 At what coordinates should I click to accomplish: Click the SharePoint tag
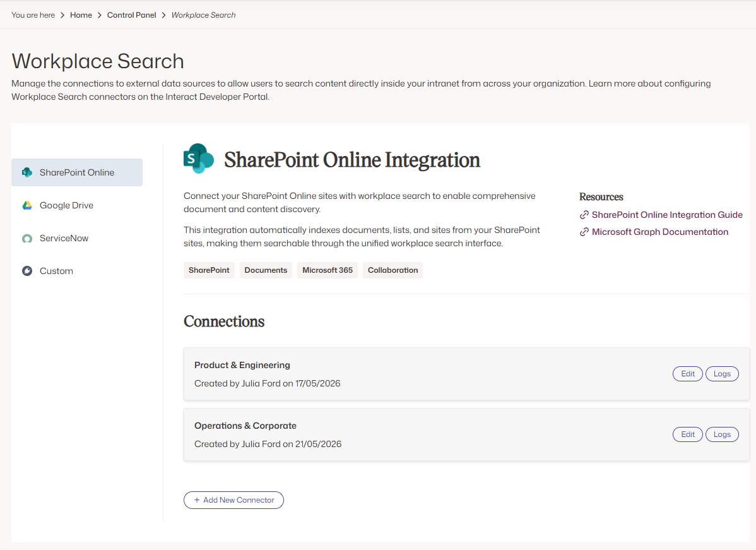tap(209, 270)
